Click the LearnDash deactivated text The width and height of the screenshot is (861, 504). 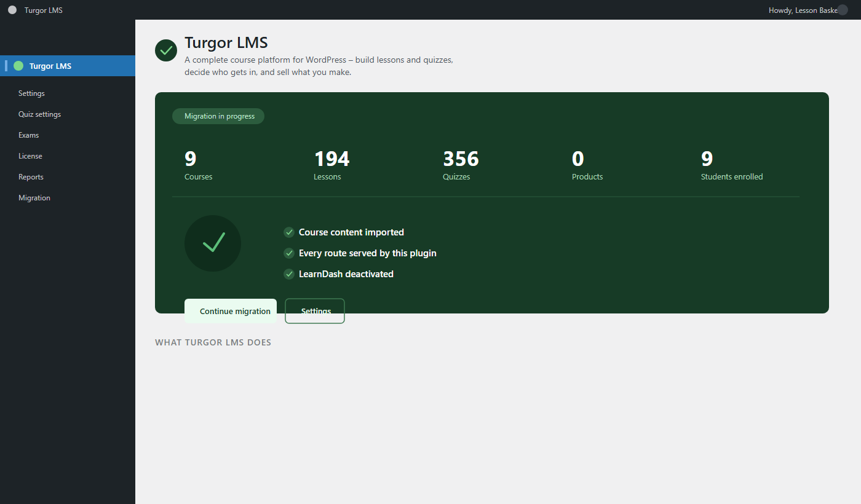[x=346, y=274]
